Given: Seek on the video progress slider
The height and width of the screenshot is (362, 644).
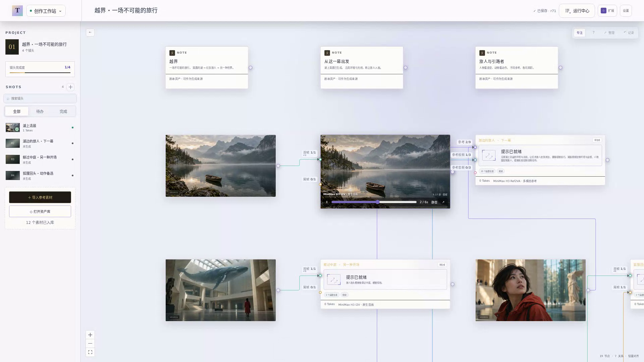Looking at the screenshot, I should point(374,202).
